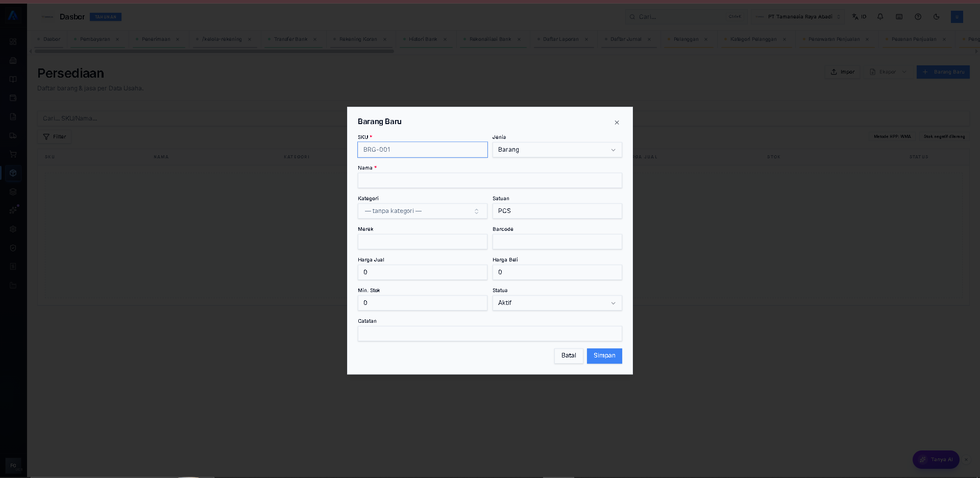Switch to the Pembayaran tab

pos(95,39)
